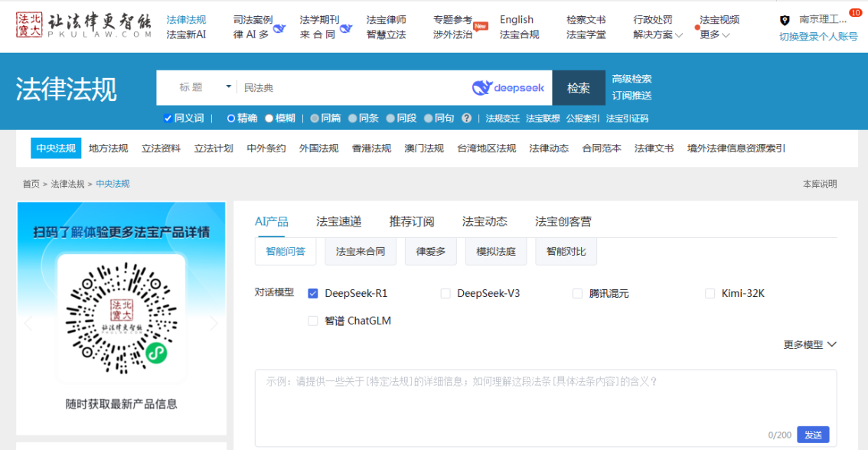Image resolution: width=868 pixels, height=450 pixels.
Task: Click the DeepSeek whale logo in search bar
Action: pyautogui.click(x=507, y=88)
